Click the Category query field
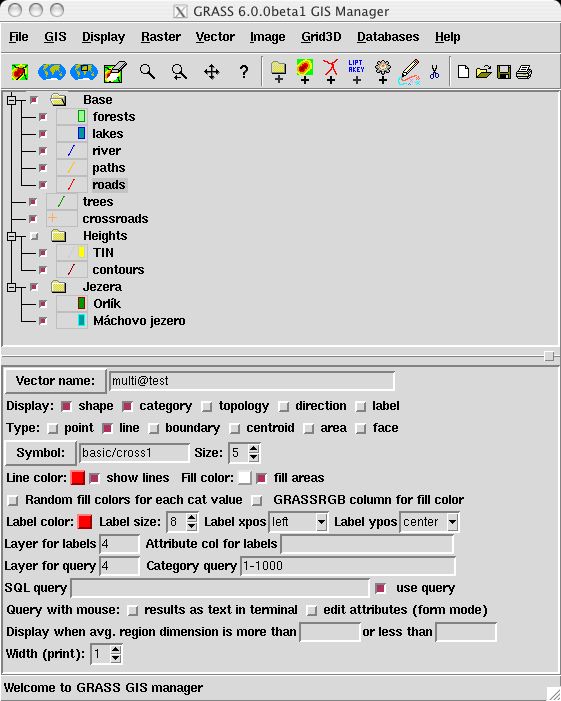This screenshot has height=701, width=561. coord(348,566)
